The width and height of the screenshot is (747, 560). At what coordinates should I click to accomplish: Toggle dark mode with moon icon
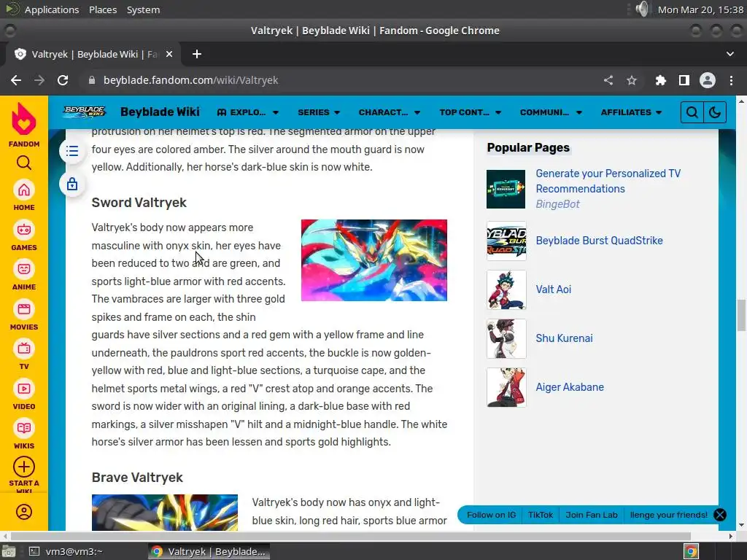click(x=715, y=112)
